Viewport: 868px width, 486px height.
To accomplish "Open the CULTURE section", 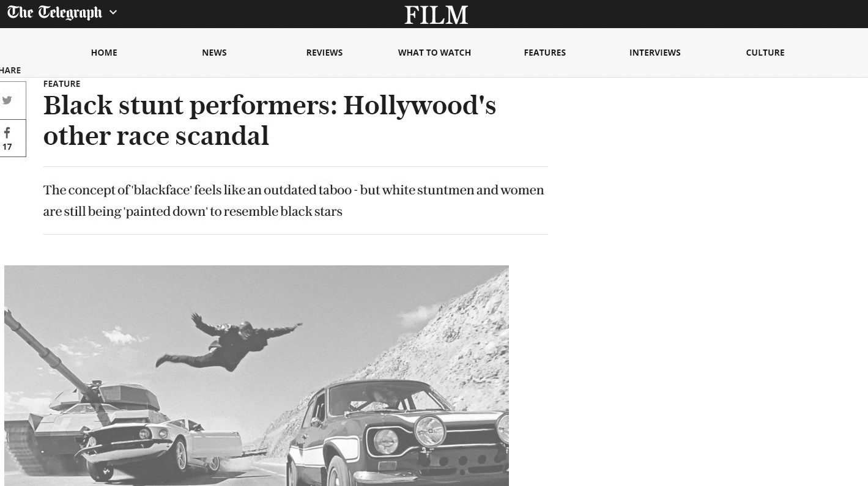I will point(765,53).
